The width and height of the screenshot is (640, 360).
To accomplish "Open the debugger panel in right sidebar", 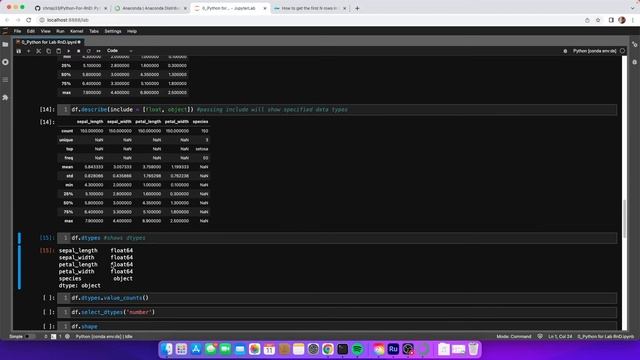I will (635, 62).
